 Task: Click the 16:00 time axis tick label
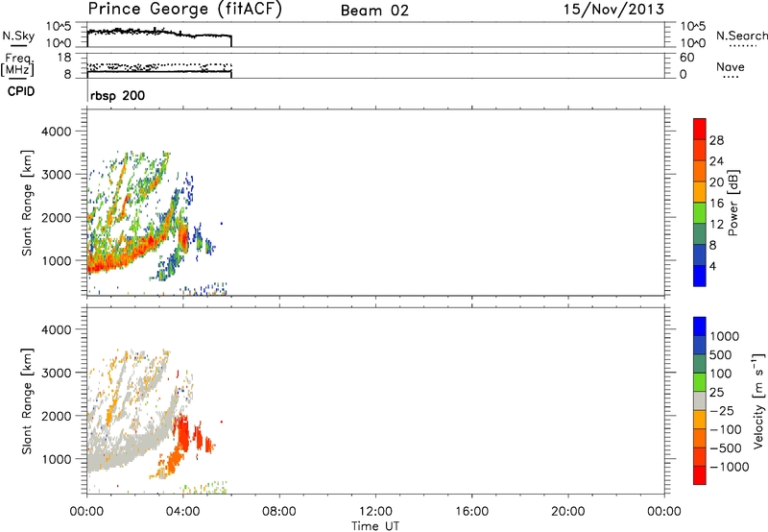point(471,512)
